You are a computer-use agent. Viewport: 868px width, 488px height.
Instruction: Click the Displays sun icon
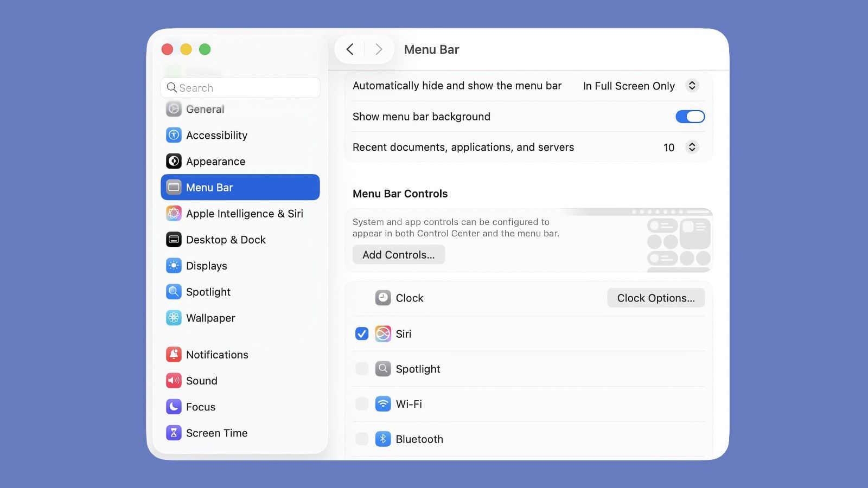tap(174, 266)
